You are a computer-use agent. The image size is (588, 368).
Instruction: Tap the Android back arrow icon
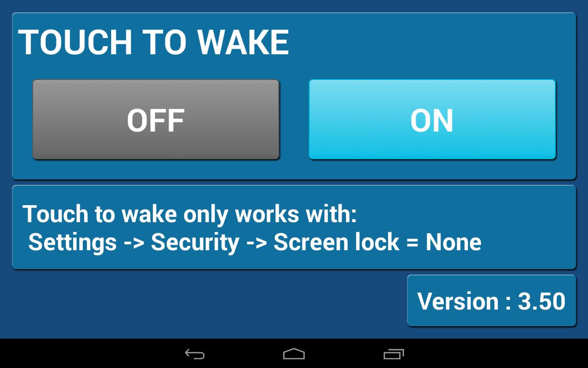tap(195, 354)
